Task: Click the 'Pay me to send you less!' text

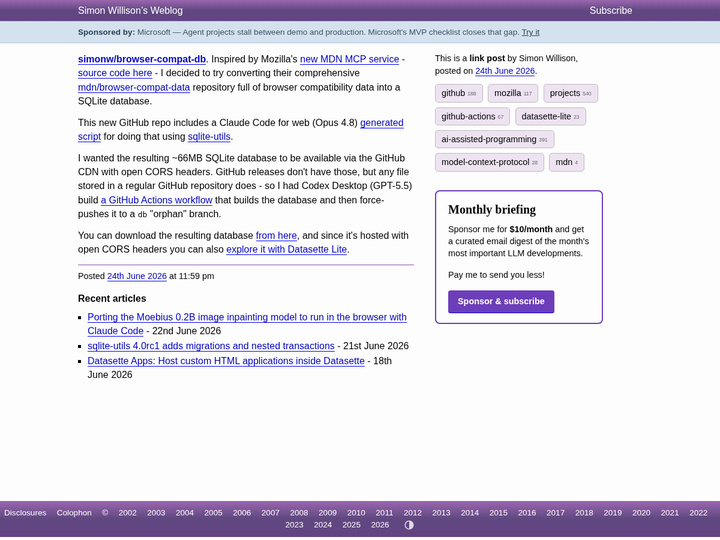Action: (496, 275)
